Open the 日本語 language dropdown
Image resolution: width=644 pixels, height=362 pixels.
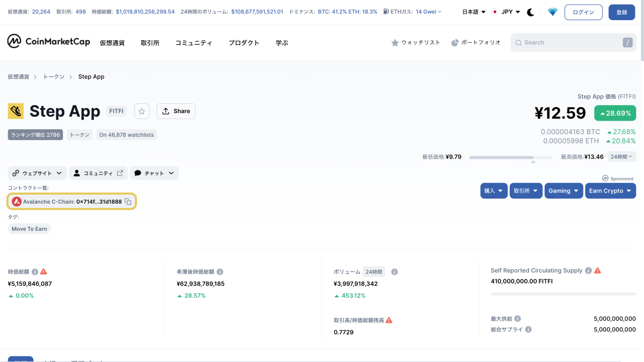click(474, 12)
